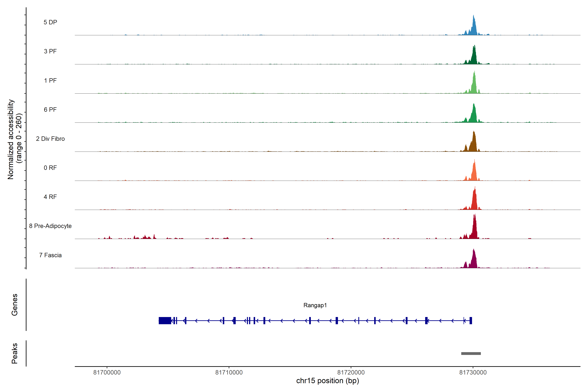588x392 pixels.
Task: Click the 81720000 axis tick label
Action: click(351, 372)
